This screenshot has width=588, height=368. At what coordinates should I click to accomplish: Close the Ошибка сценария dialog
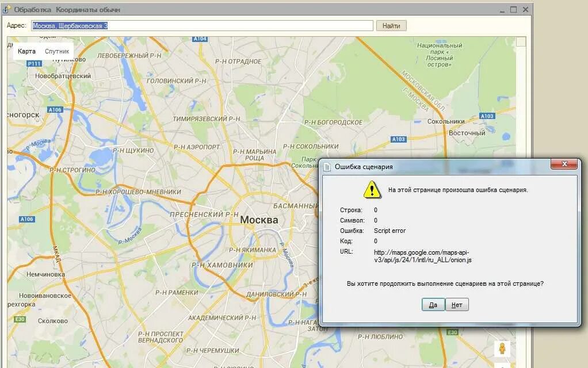coord(564,164)
